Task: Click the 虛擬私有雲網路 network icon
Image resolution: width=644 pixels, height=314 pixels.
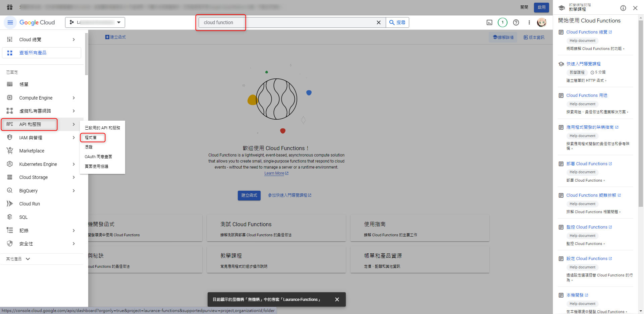Action: (10, 111)
